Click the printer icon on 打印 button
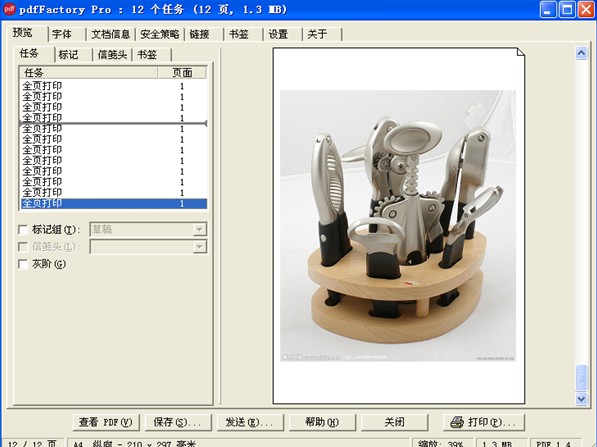597x447 pixels. (457, 422)
